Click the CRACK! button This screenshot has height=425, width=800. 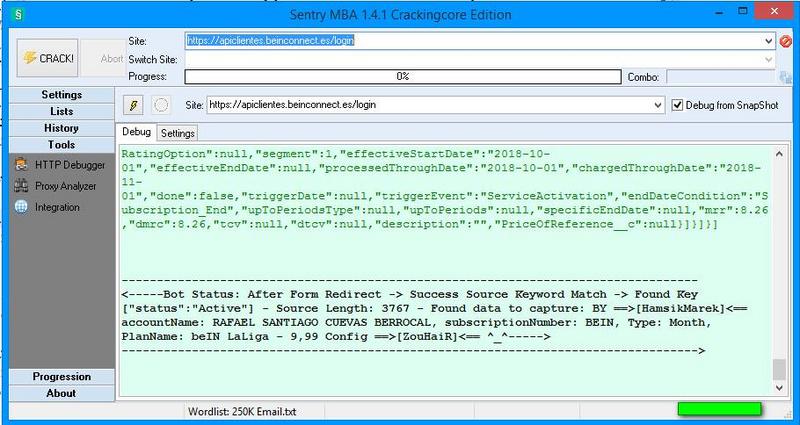coord(47,58)
